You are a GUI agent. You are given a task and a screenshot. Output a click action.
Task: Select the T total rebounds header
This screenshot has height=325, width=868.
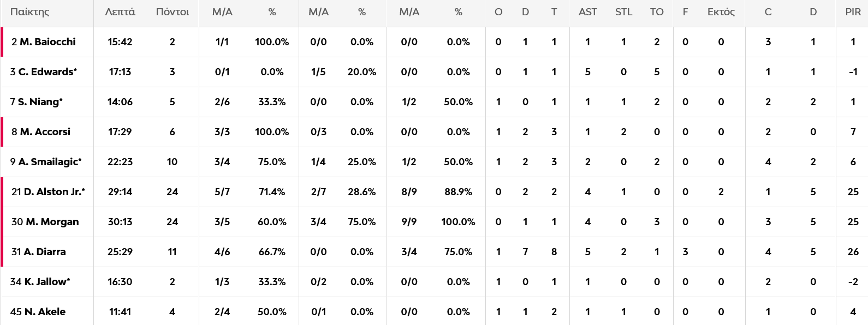click(554, 12)
